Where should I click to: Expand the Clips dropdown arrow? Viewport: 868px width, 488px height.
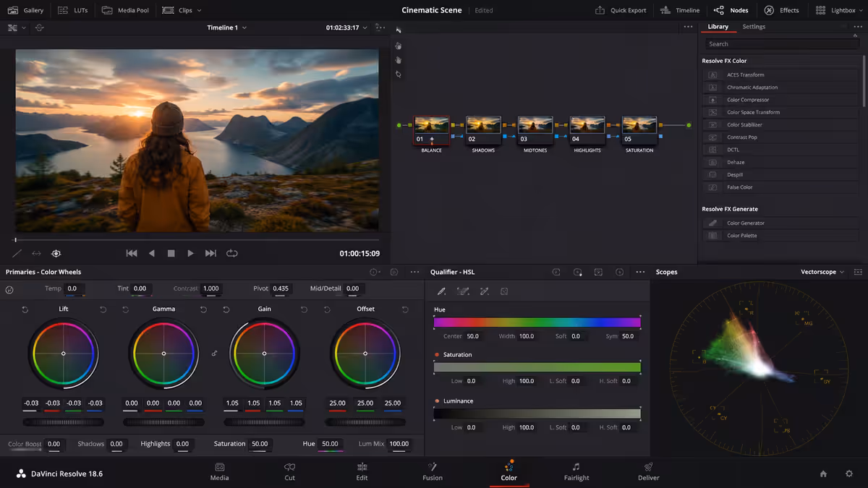point(199,10)
